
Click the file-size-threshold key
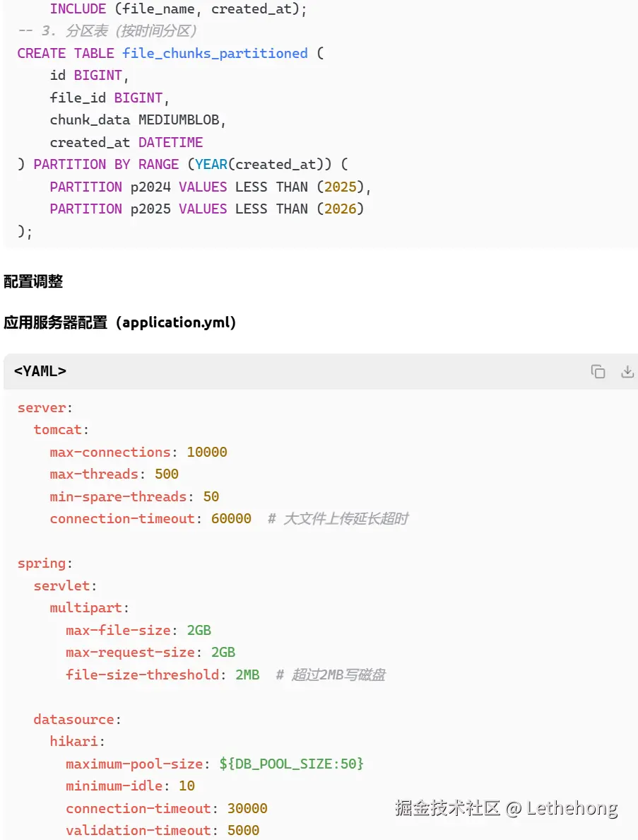(143, 675)
